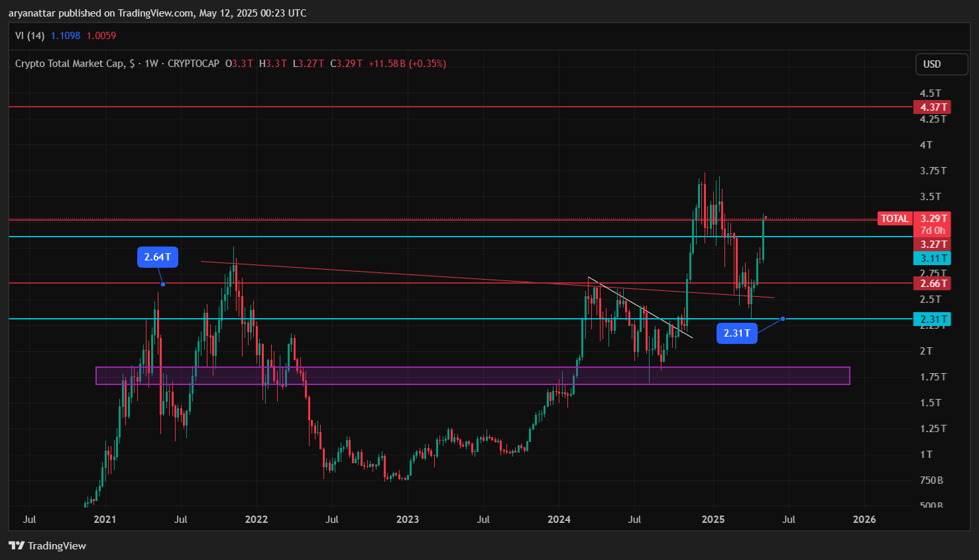Click the +11.58 B (+0.35%) change value
Viewport: 979px width, 560px height.
pyautogui.click(x=407, y=64)
